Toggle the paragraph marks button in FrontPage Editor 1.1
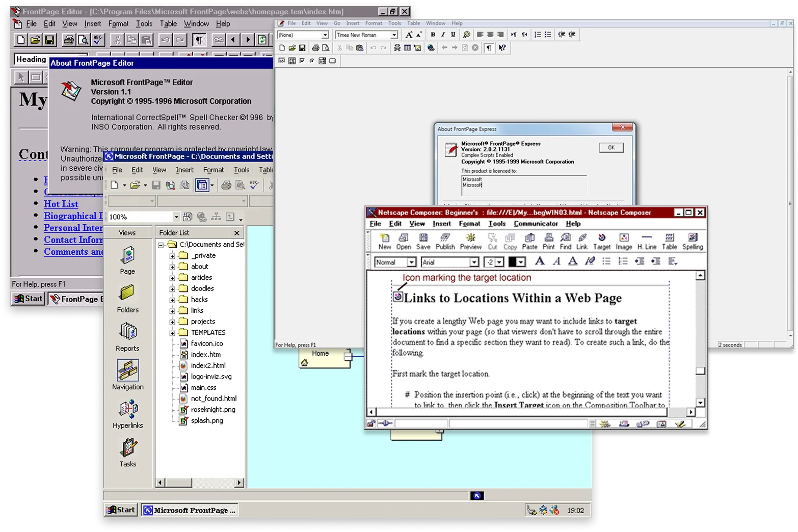This screenshot has width=798, height=532. coord(199,40)
